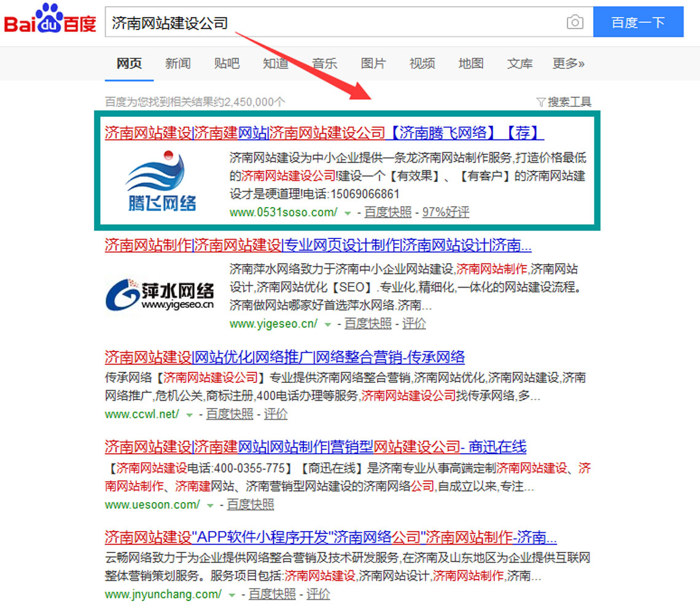Click the www.0531soso.com/ URL text

click(284, 212)
